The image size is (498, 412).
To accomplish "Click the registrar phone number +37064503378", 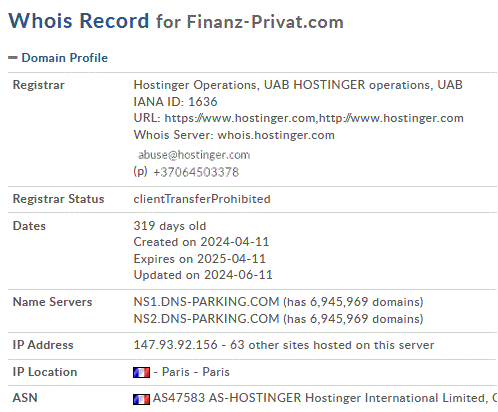I will (x=196, y=172).
